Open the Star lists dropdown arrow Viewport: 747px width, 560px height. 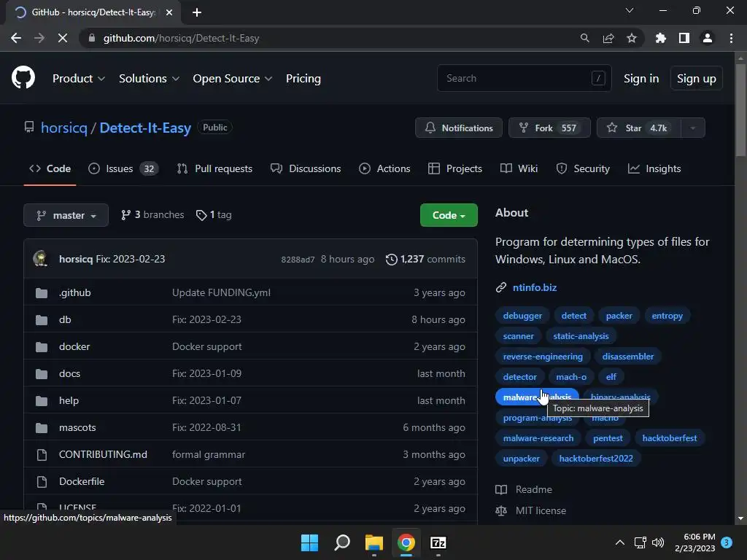click(693, 128)
